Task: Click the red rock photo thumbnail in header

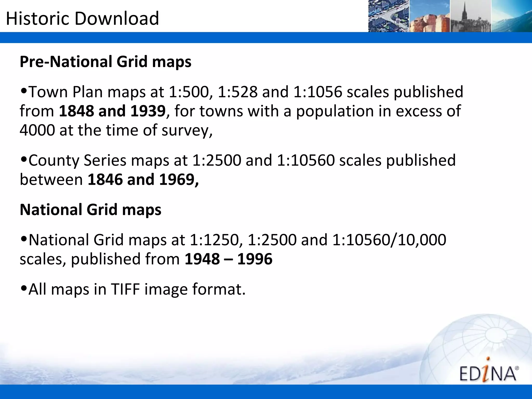Action: tap(430, 16)
